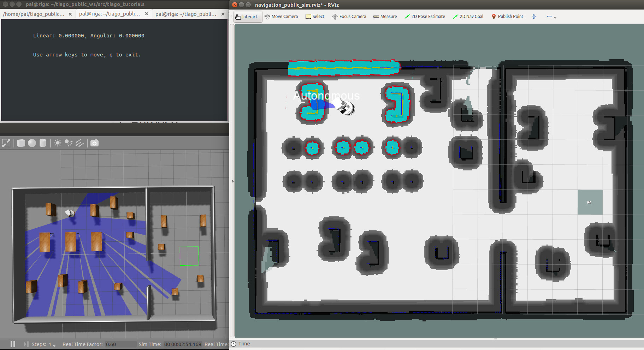644x350 pixels.
Task: Toggle the Measure tool
Action: click(x=385, y=17)
